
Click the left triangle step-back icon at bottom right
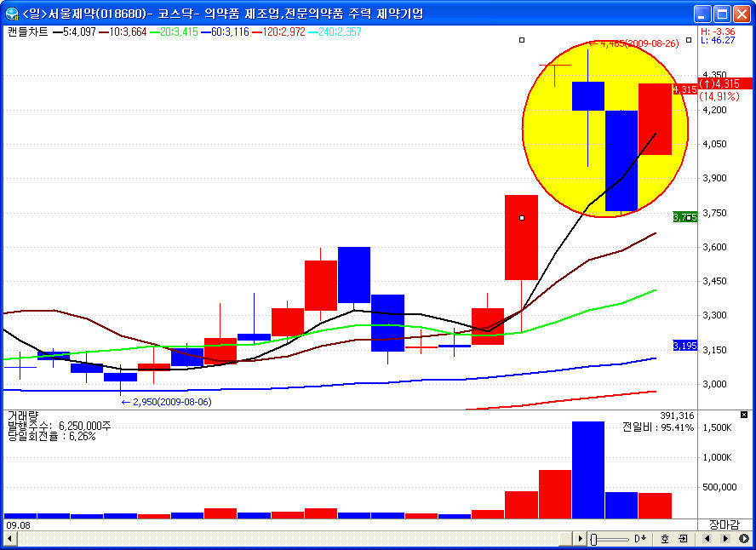pos(707,538)
